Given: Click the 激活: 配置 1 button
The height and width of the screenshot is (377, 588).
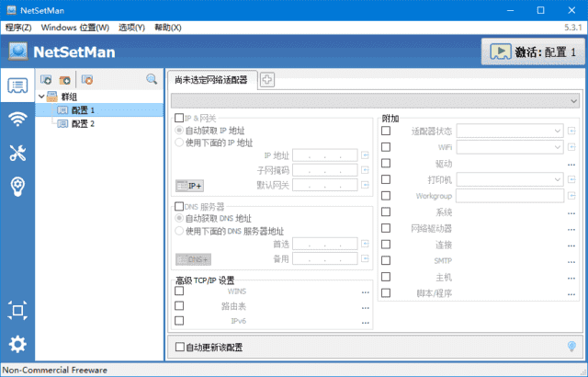Looking at the screenshot, I should [533, 51].
